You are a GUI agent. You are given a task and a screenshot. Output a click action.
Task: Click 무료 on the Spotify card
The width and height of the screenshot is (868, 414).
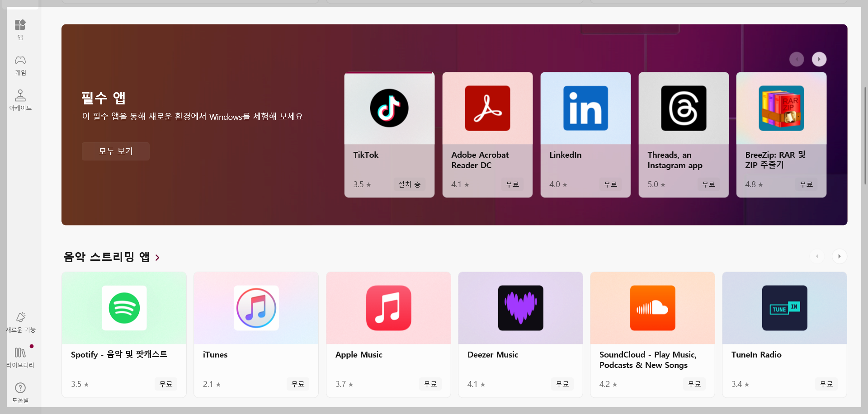(166, 384)
